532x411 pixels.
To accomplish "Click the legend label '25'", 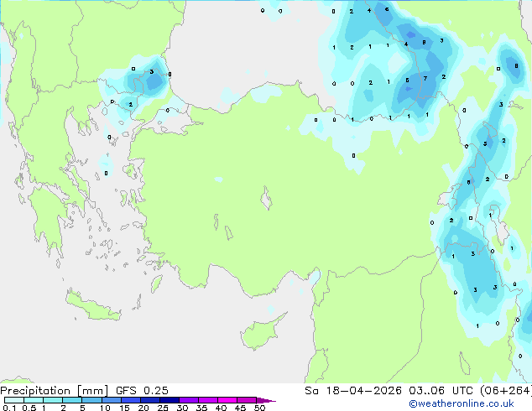I will [163, 408].
